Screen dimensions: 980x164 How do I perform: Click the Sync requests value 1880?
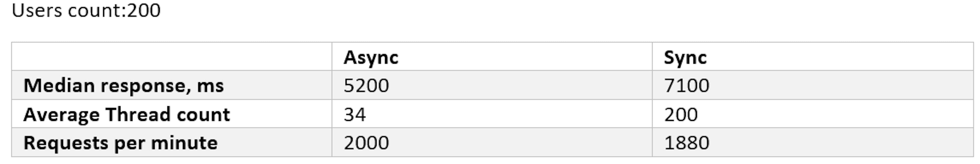click(x=687, y=143)
